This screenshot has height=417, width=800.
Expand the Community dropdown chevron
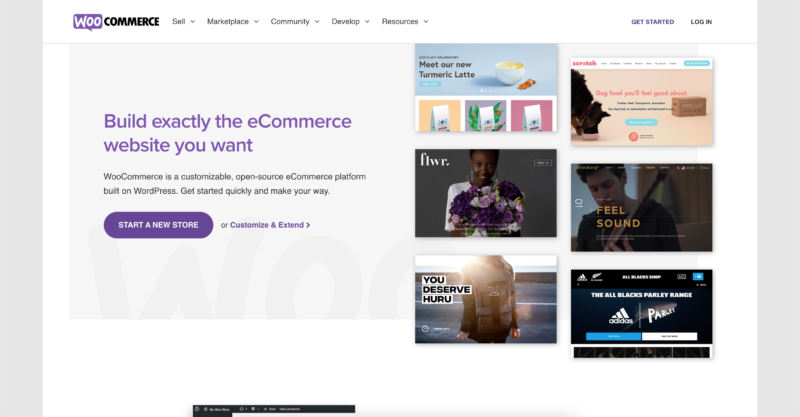[317, 21]
